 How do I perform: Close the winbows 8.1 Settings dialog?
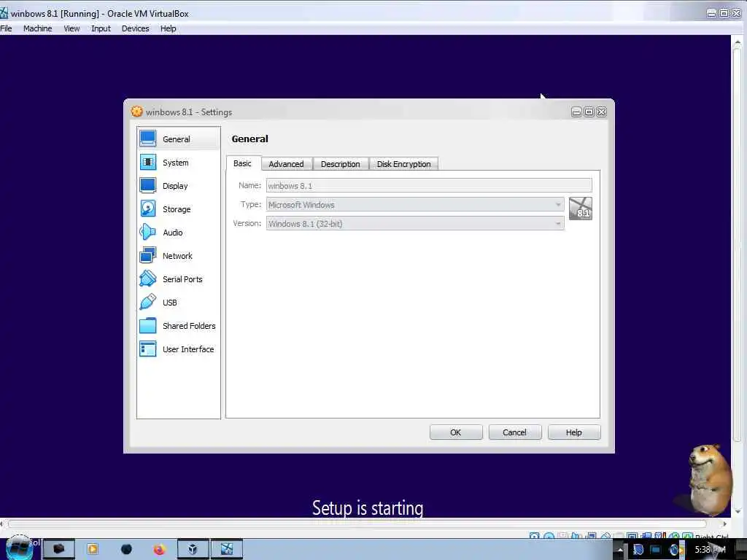(602, 112)
